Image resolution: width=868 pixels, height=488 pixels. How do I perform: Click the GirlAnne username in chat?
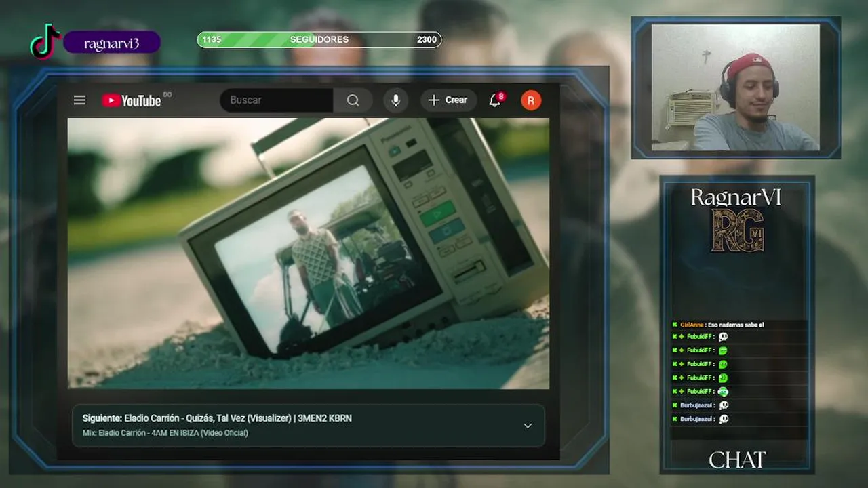[x=690, y=325]
